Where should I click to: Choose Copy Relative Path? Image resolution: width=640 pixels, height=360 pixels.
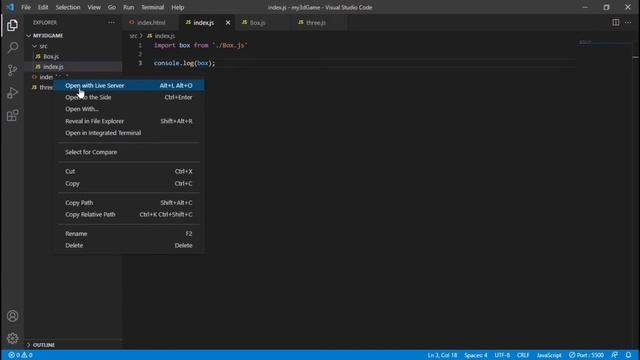tap(129, 215)
